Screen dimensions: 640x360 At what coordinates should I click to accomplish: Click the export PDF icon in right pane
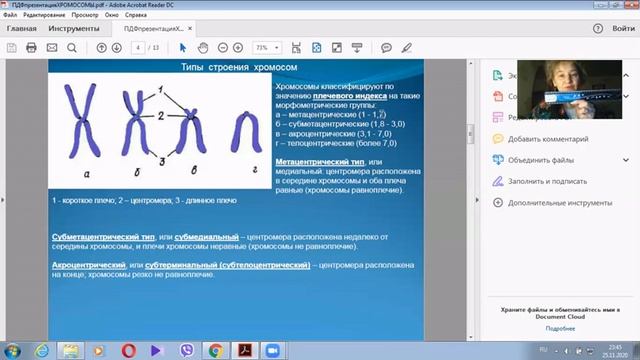[x=498, y=76]
